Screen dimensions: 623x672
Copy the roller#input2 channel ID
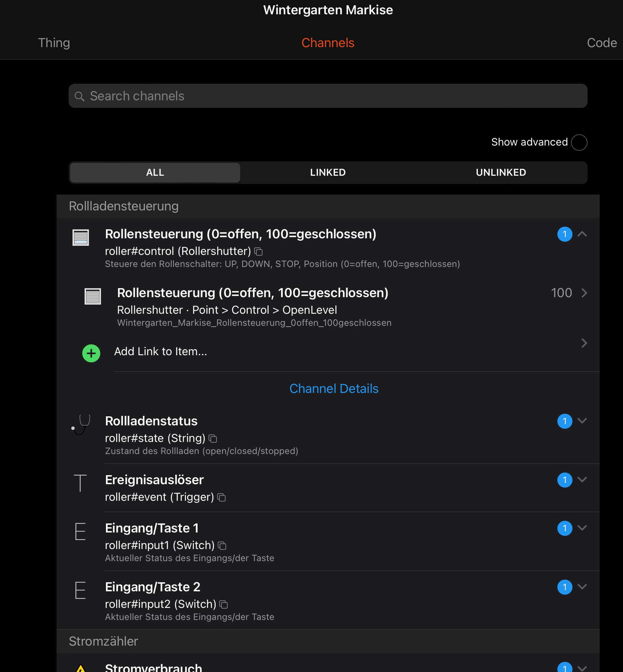pyautogui.click(x=224, y=604)
